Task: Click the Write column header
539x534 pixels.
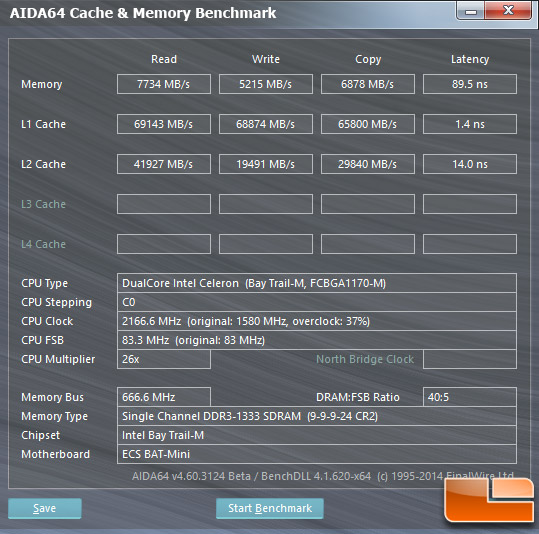Action: point(266,59)
